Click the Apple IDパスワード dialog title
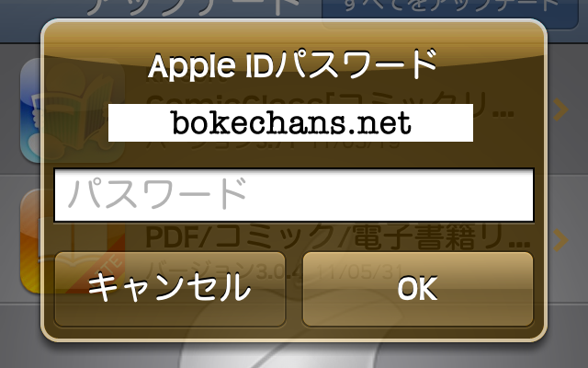The height and width of the screenshot is (368, 588). (293, 65)
